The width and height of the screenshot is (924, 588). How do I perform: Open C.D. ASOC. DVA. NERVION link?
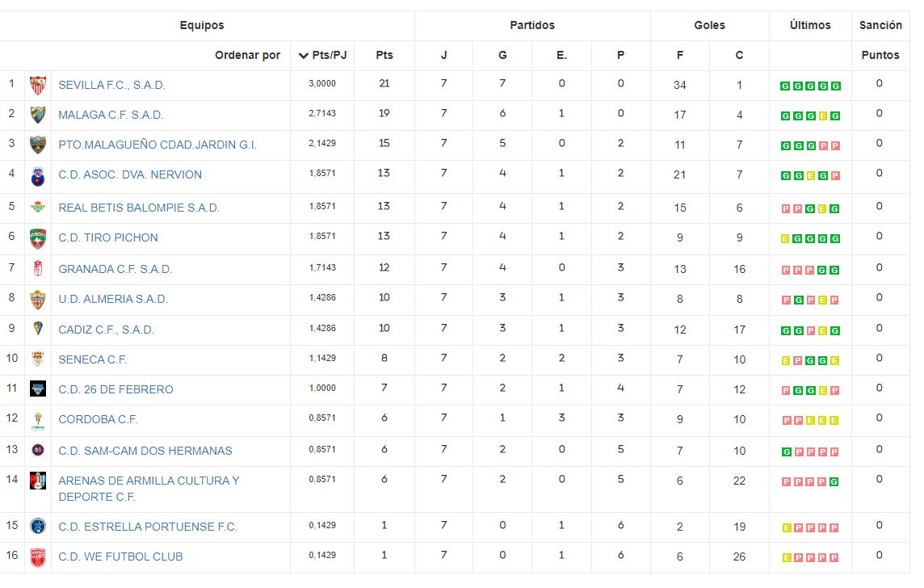[x=130, y=175]
